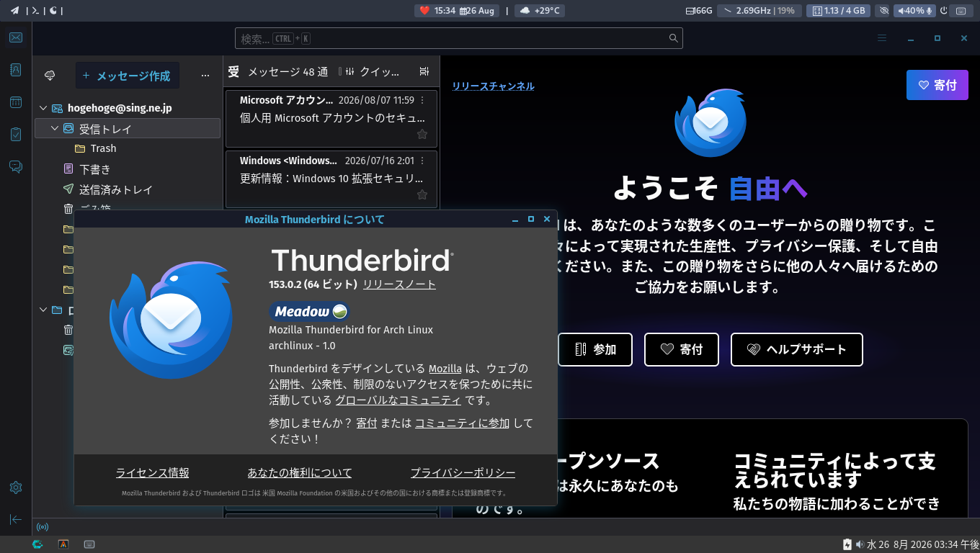Open the ライセンス情報 link
The height and width of the screenshot is (553, 980).
(x=153, y=472)
